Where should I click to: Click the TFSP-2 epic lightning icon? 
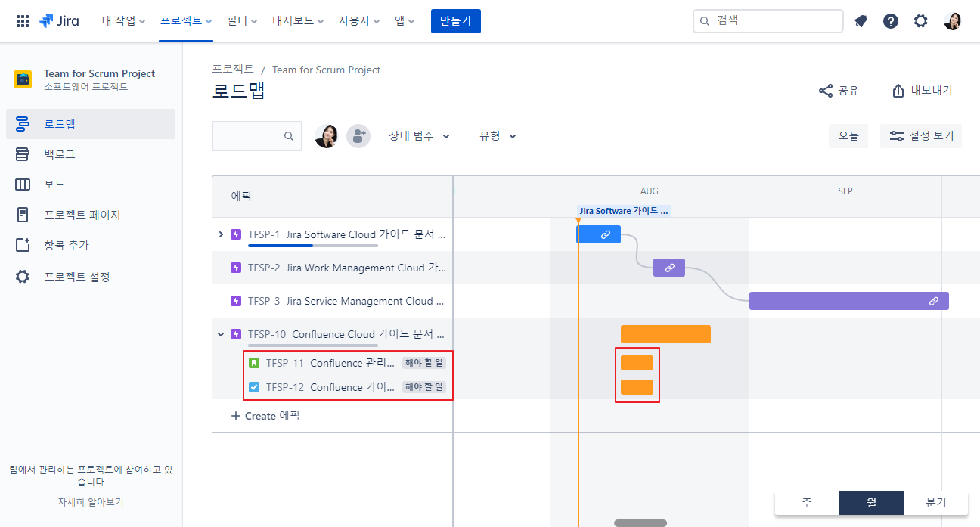[x=236, y=268]
